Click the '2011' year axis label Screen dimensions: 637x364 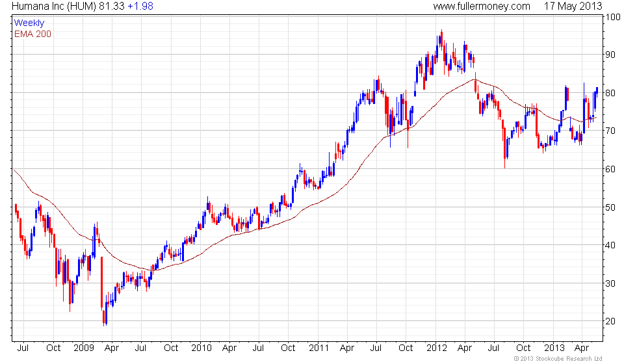click(318, 348)
